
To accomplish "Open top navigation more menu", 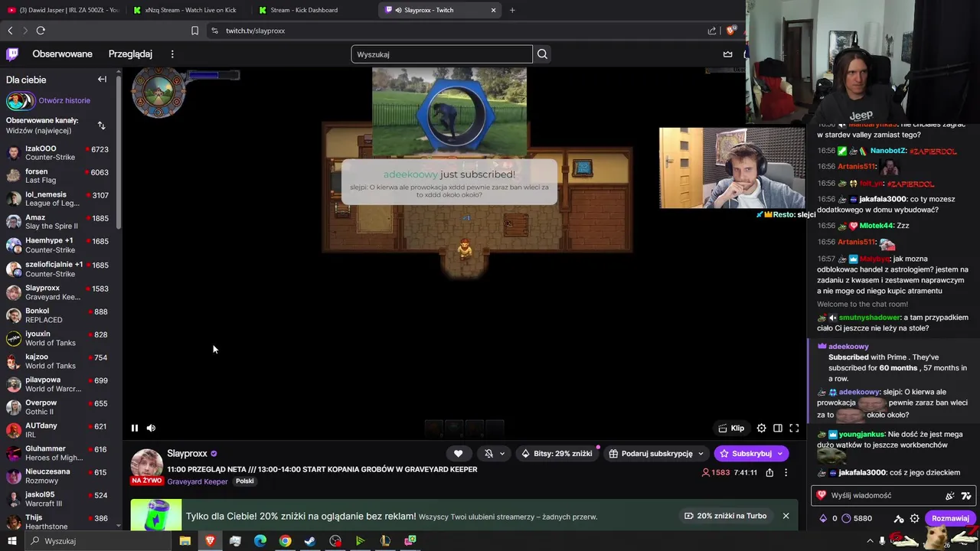I will [x=172, y=54].
